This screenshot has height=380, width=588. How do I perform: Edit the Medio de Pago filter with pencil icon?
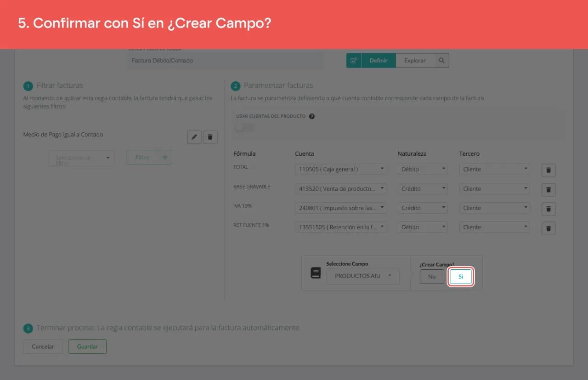tap(194, 137)
